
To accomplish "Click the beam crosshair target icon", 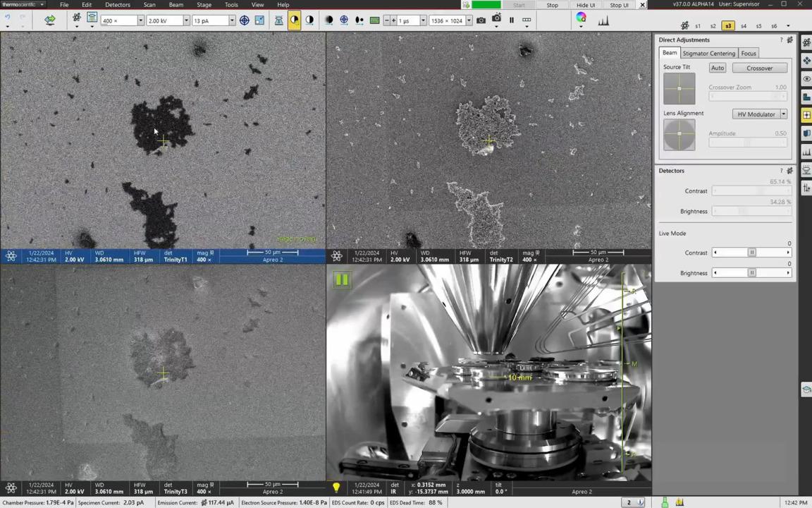I will point(244,20).
